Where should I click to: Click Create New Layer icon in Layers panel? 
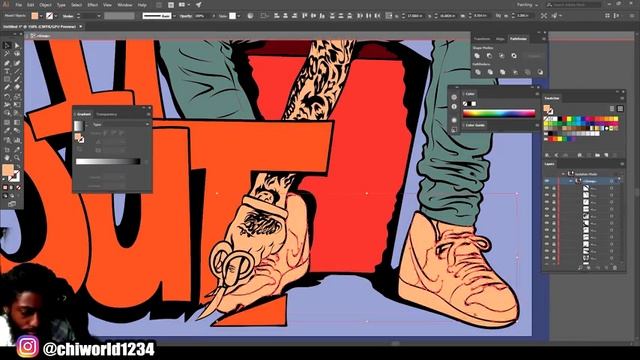click(x=607, y=268)
